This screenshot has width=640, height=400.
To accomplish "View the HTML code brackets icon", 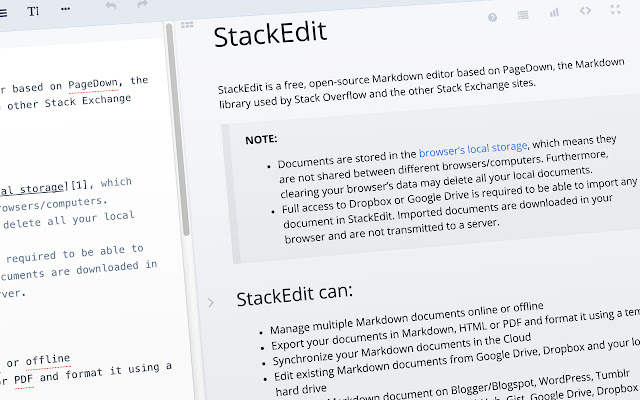I will 585,11.
